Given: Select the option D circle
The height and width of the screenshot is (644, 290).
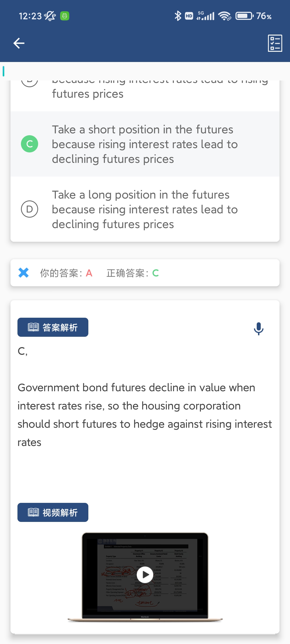Looking at the screenshot, I should pos(30,209).
